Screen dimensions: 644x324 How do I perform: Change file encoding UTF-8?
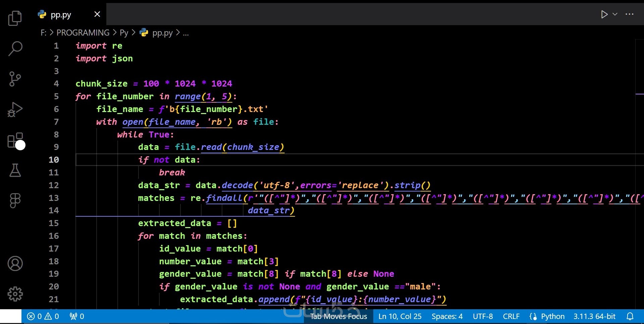[x=483, y=316]
